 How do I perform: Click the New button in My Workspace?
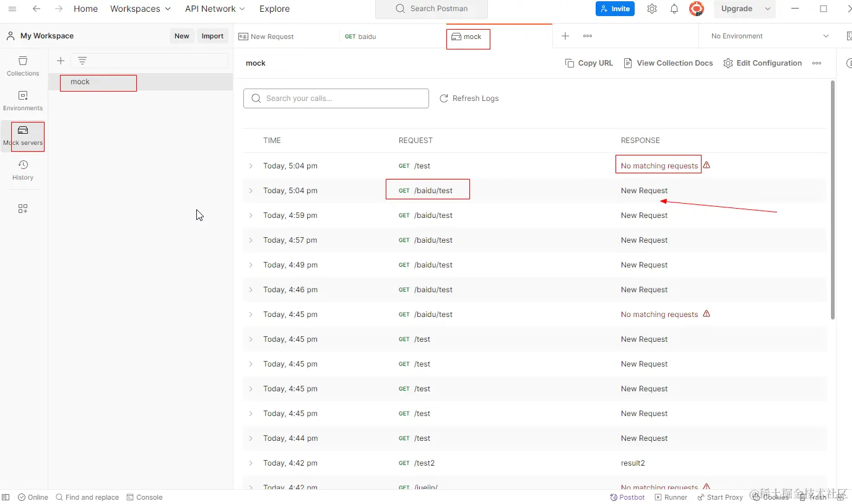(182, 36)
